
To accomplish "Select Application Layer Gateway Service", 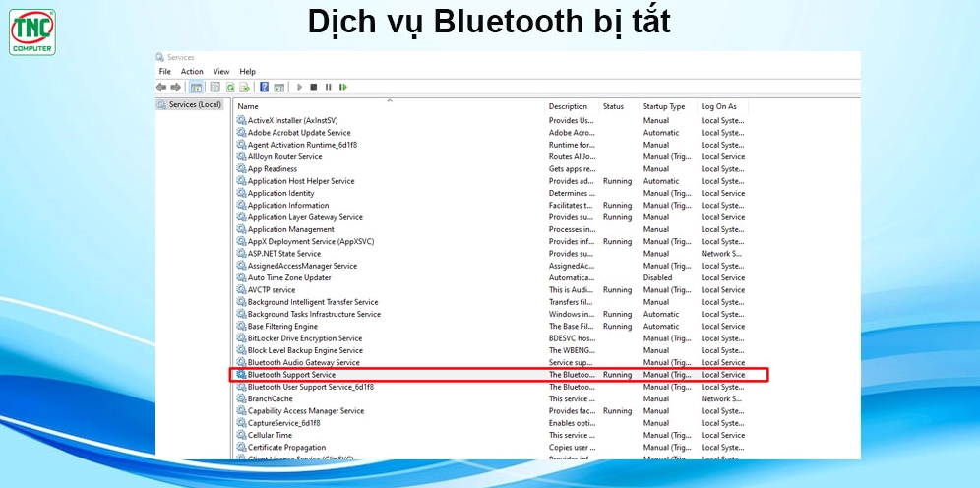I will click(305, 217).
